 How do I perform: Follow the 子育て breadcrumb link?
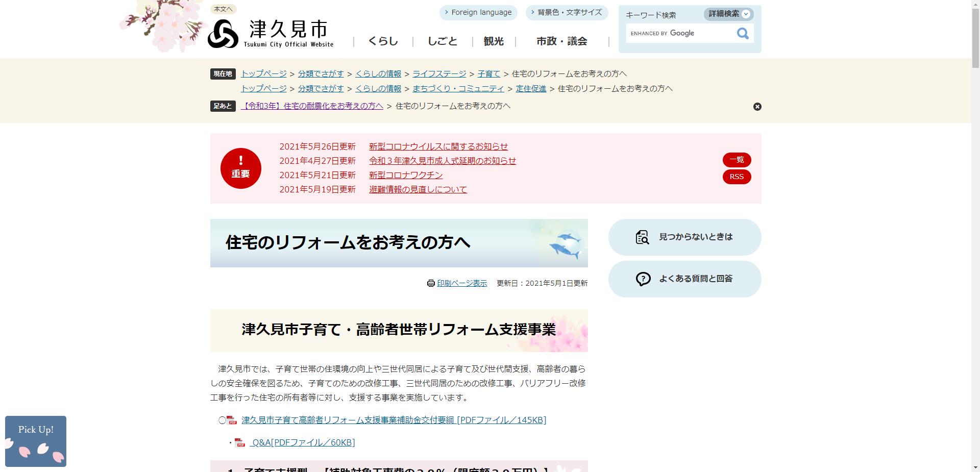(x=488, y=73)
